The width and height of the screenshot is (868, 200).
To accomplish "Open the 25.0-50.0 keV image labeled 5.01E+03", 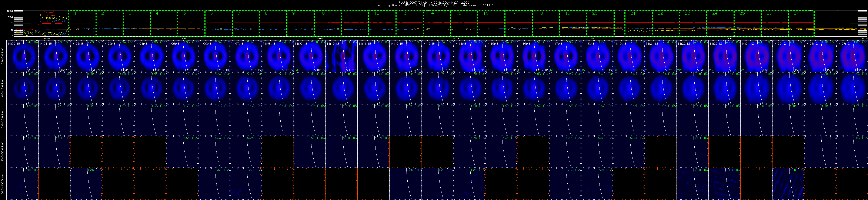I will 341,151.
